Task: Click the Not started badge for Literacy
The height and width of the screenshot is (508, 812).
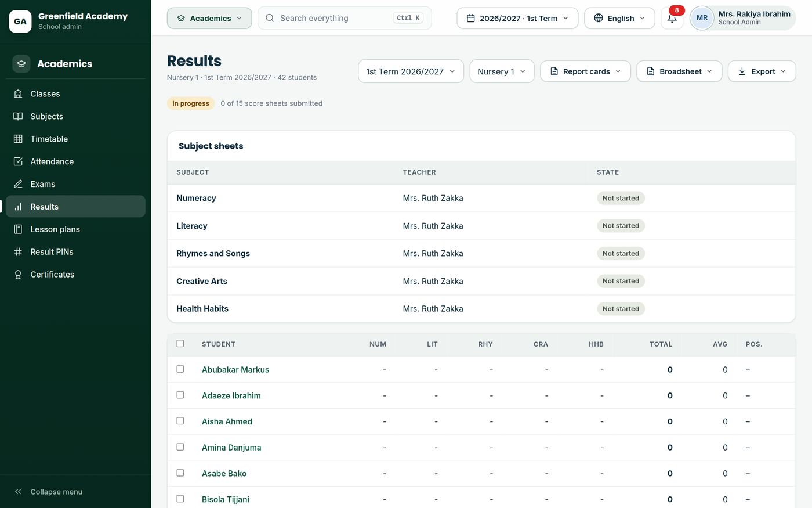Action: pos(621,226)
